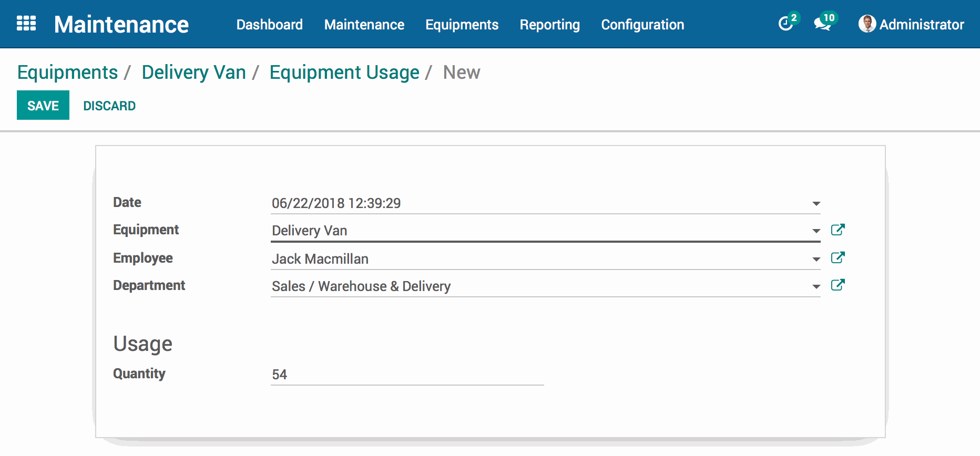Expand the Employee dropdown arrow
The image size is (980, 456).
pos(816,260)
